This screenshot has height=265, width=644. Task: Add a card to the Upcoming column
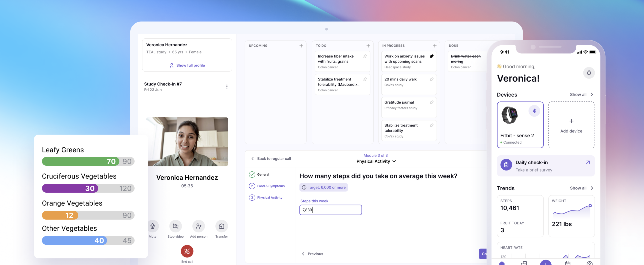301,45
